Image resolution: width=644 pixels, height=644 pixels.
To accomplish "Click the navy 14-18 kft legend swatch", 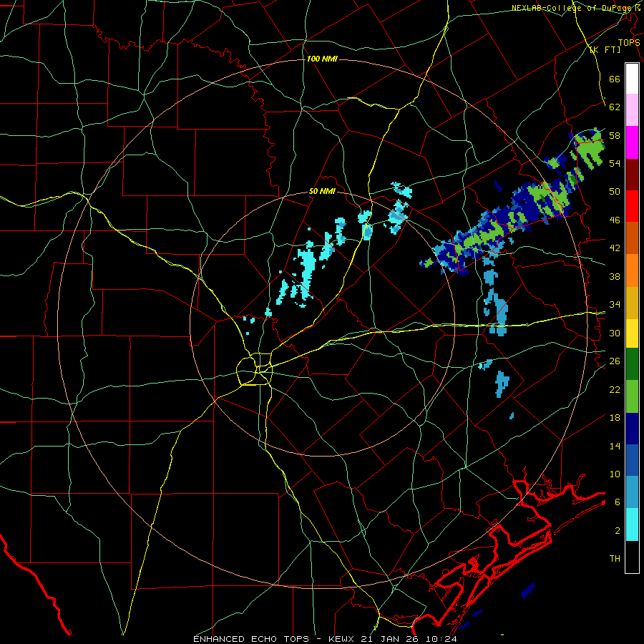I will pos(632,429).
